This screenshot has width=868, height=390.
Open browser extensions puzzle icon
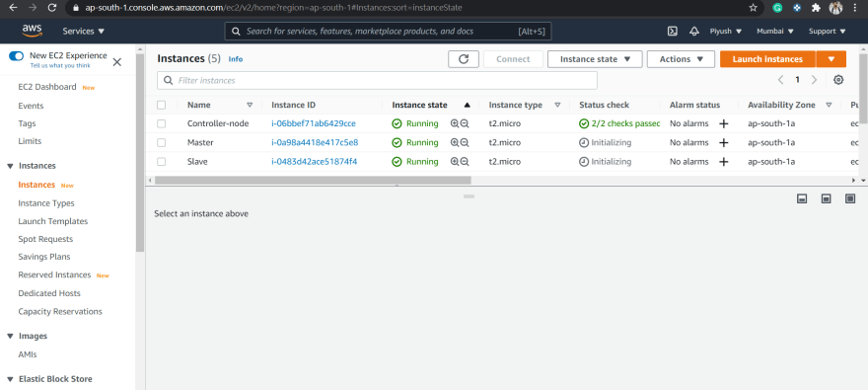(816, 8)
